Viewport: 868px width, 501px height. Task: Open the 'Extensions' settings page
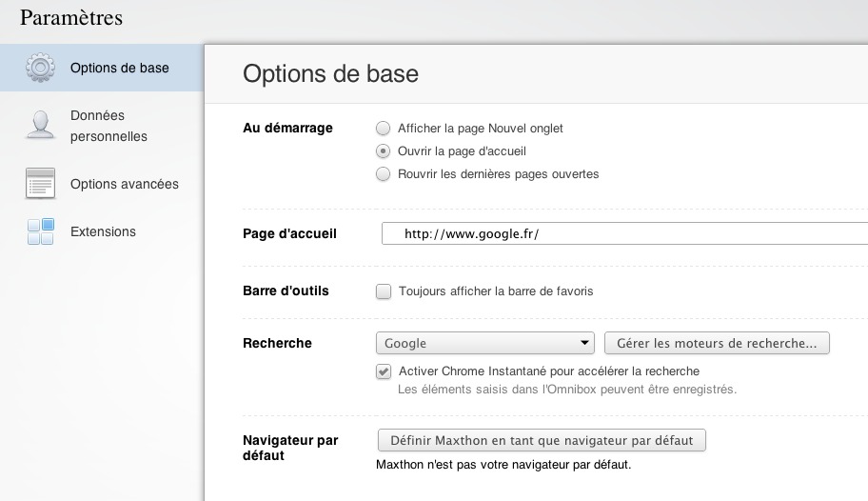click(x=102, y=231)
